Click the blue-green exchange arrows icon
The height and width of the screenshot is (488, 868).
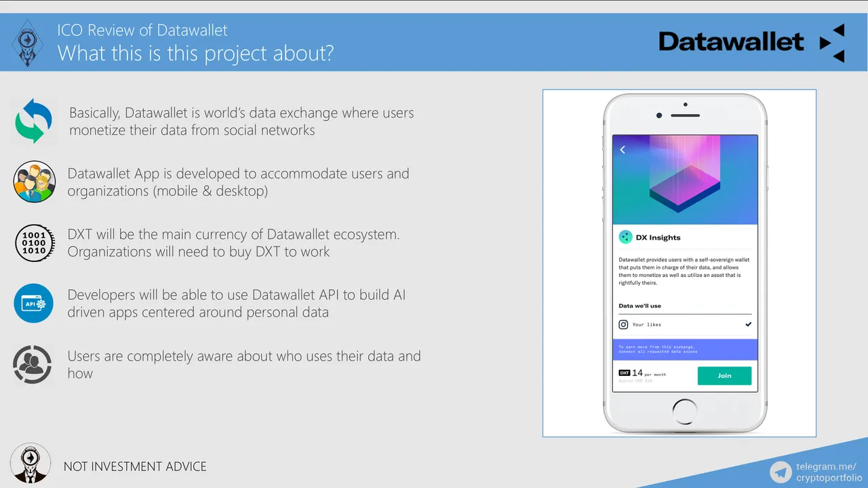point(34,121)
